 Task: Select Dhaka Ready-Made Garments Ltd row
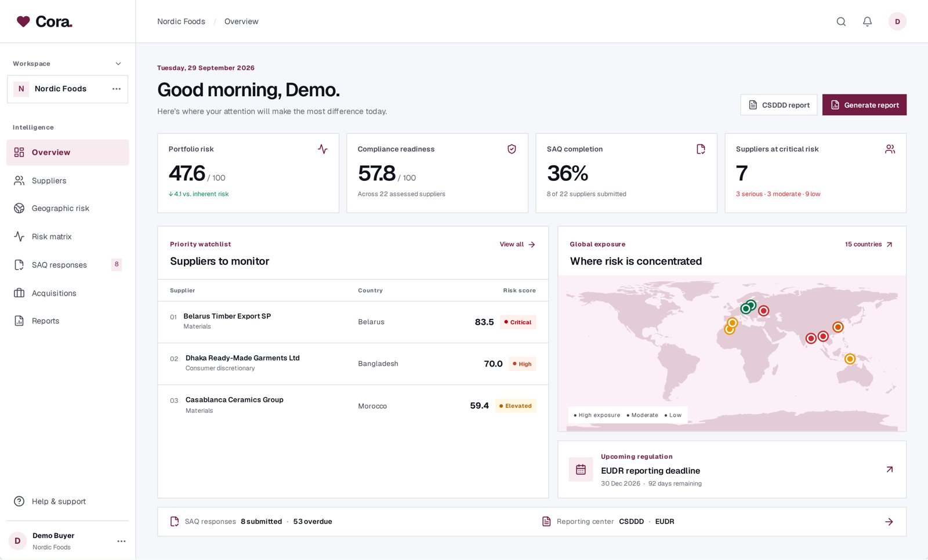[353, 364]
